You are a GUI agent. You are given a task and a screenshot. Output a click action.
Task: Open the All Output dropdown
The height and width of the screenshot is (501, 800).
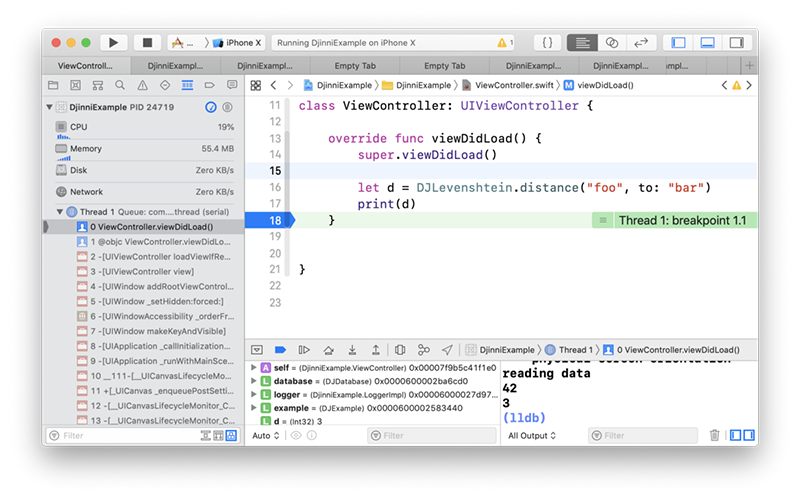click(x=532, y=436)
